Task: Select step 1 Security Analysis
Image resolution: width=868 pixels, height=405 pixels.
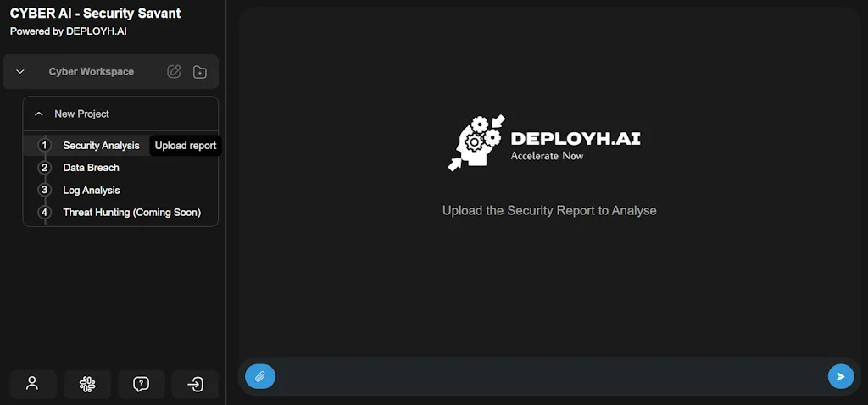Action: pyautogui.click(x=102, y=146)
